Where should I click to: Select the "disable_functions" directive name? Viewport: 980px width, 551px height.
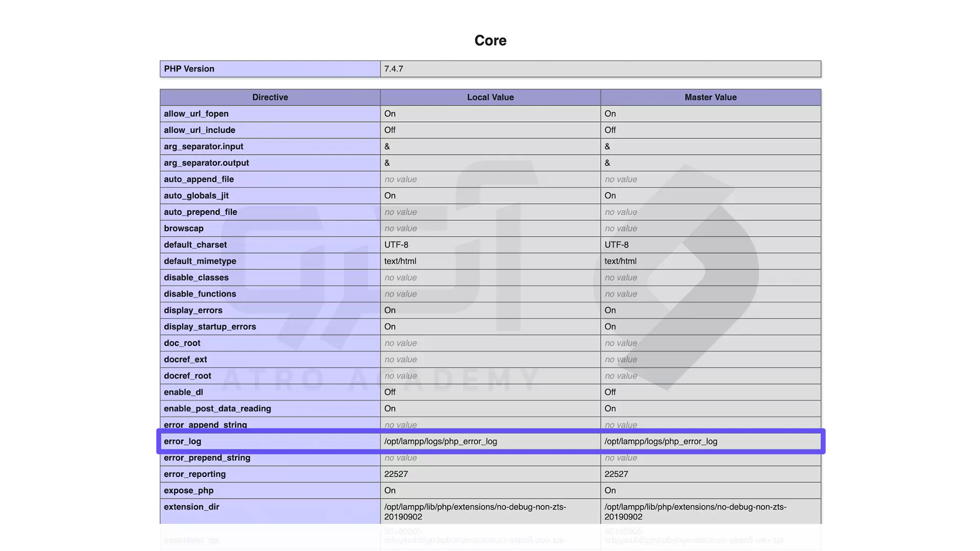[200, 294]
